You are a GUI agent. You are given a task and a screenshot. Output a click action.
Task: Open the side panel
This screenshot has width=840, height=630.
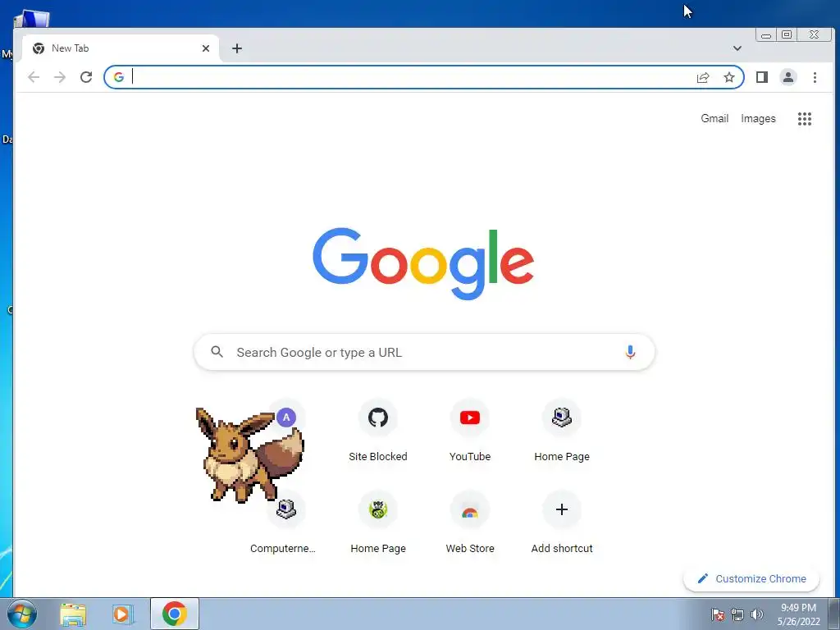(x=762, y=77)
